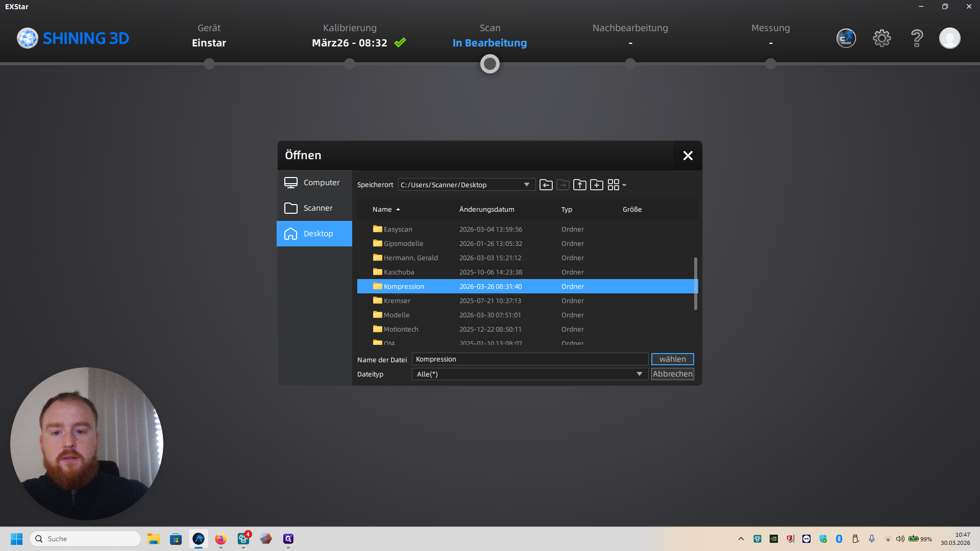
Task: Expand the Speicherort path dropdown
Action: pyautogui.click(x=526, y=185)
